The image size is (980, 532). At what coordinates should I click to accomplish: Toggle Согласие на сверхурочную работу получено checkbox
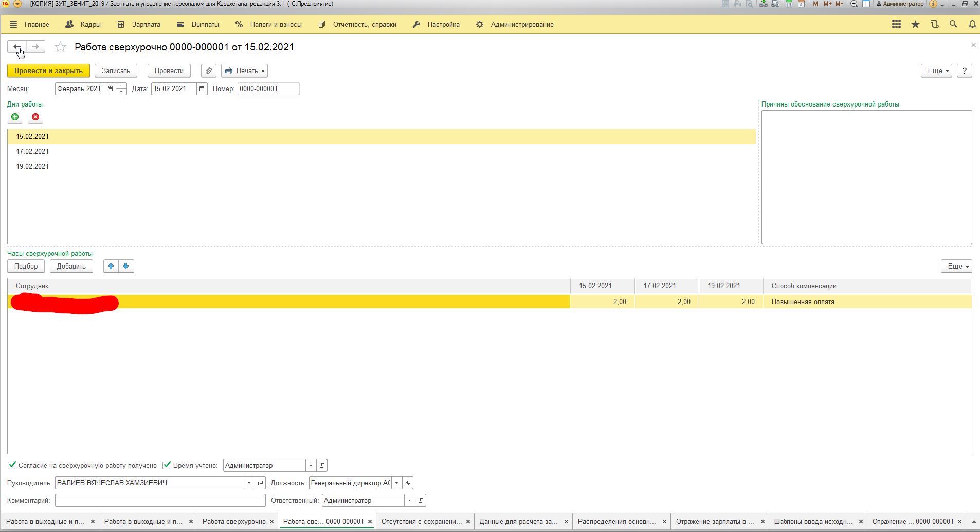pos(12,465)
